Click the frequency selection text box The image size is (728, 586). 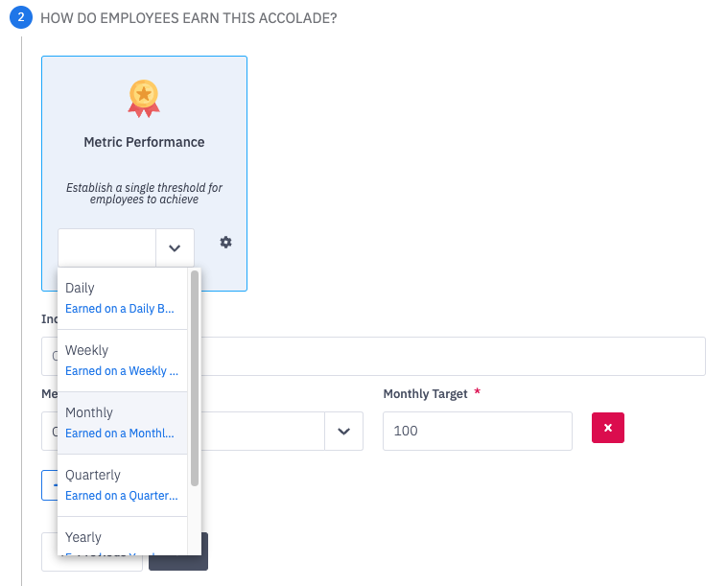106,248
